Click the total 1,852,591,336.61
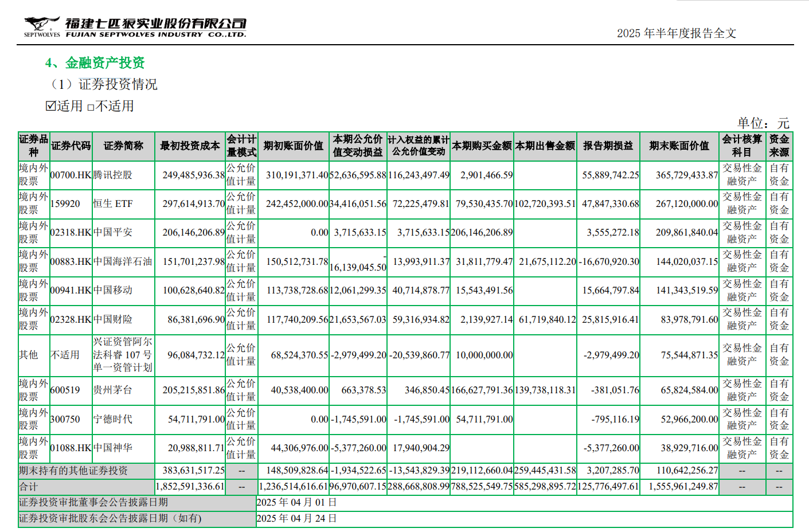Image resolution: width=809 pixels, height=532 pixels. click(190, 486)
